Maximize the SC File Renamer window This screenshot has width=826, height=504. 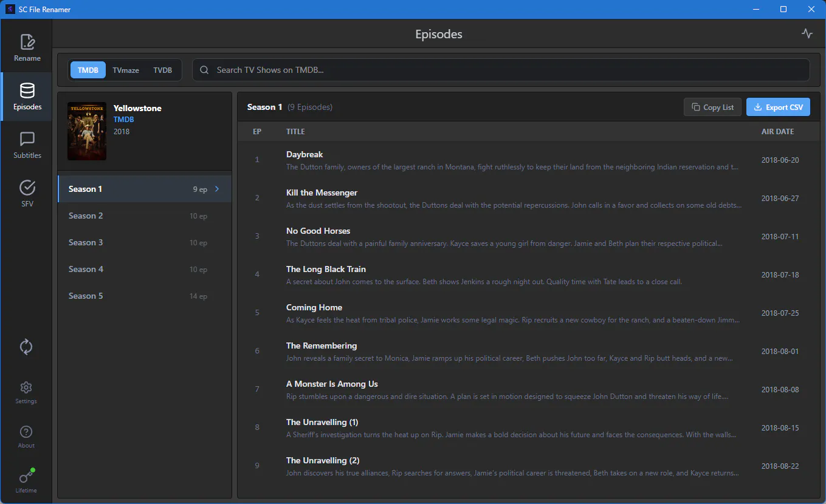tap(783, 9)
